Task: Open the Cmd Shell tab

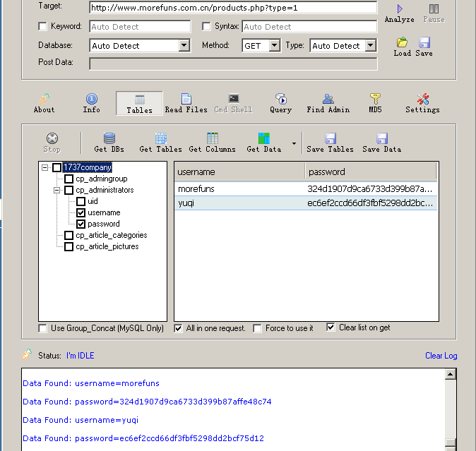Action: pos(233,104)
